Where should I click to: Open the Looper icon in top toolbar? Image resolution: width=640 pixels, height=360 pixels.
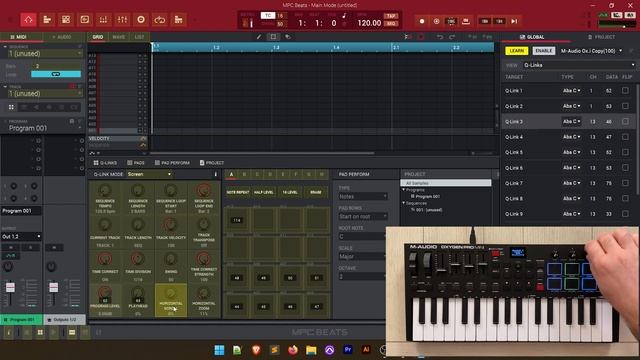coord(160,20)
